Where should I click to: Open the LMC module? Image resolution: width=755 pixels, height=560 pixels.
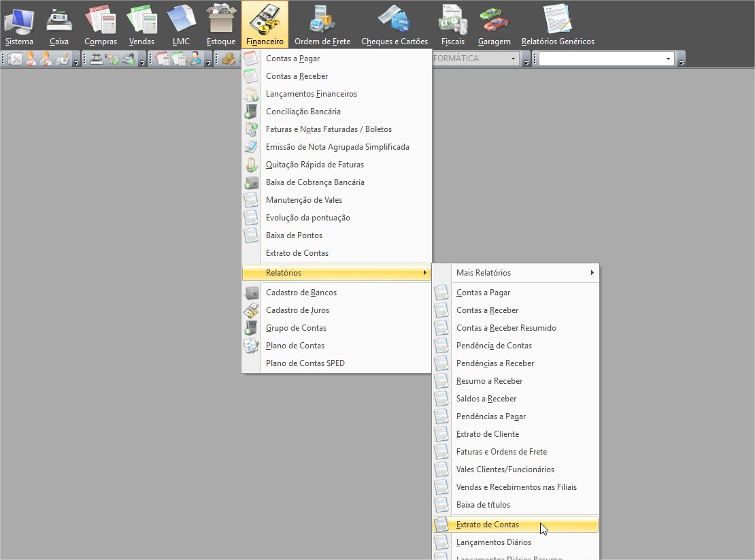[x=181, y=24]
